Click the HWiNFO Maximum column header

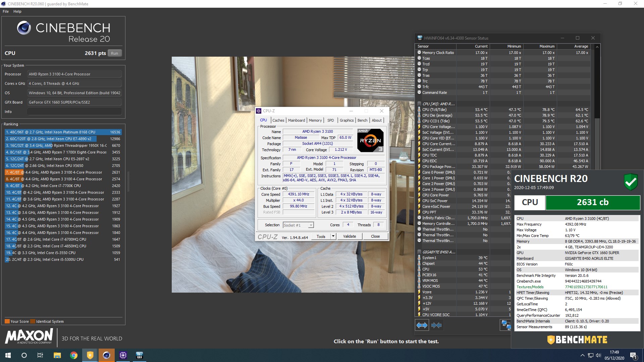540,47
